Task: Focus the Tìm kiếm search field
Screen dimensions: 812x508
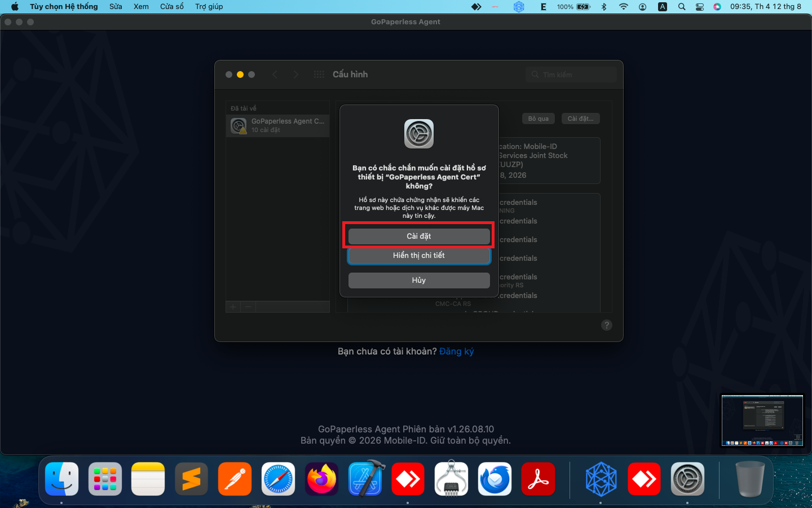Action: pos(572,75)
